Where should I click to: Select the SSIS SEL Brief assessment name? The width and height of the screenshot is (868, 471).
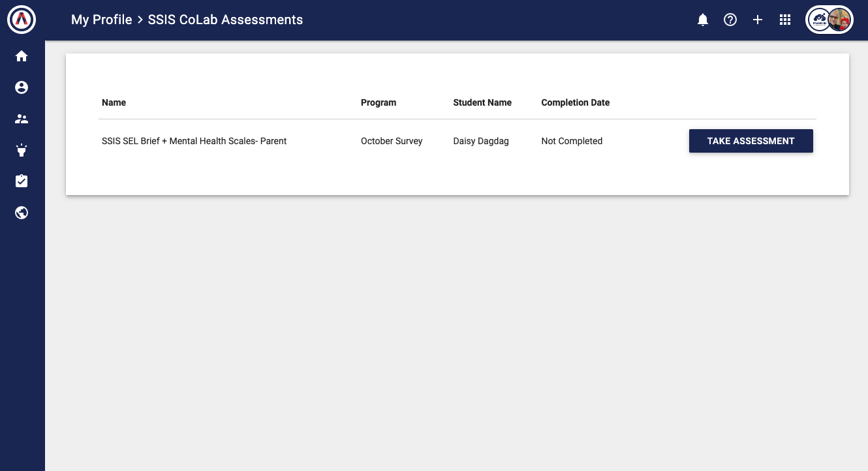click(194, 141)
